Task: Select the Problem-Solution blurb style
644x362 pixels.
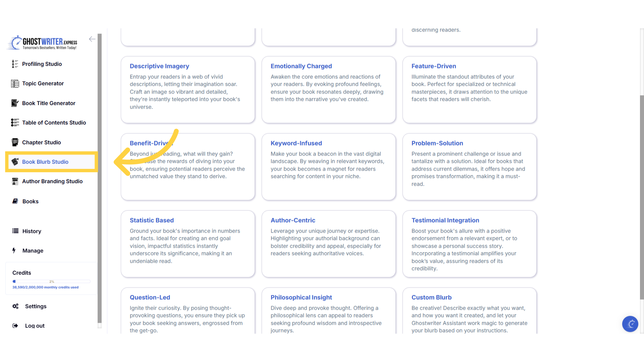Action: (469, 167)
